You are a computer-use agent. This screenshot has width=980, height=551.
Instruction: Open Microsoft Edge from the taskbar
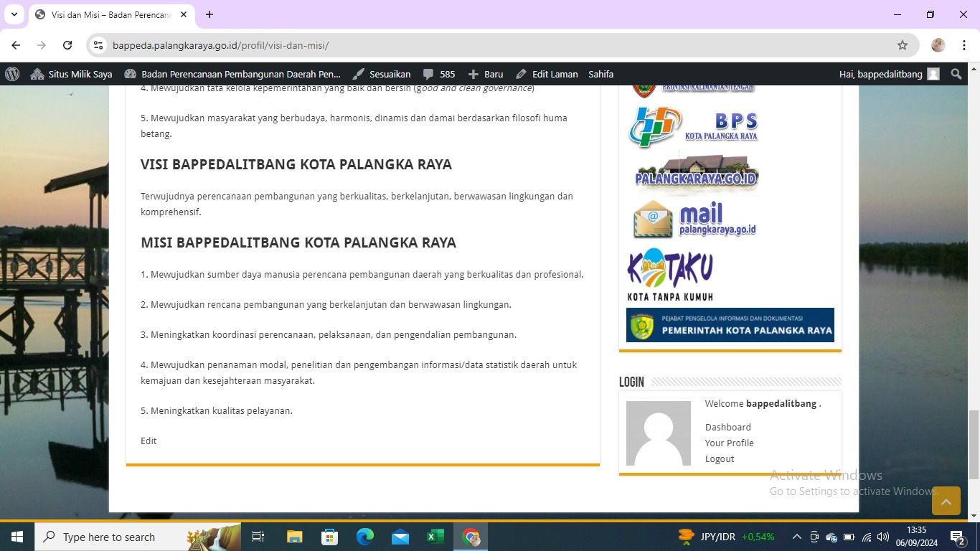coord(365,537)
